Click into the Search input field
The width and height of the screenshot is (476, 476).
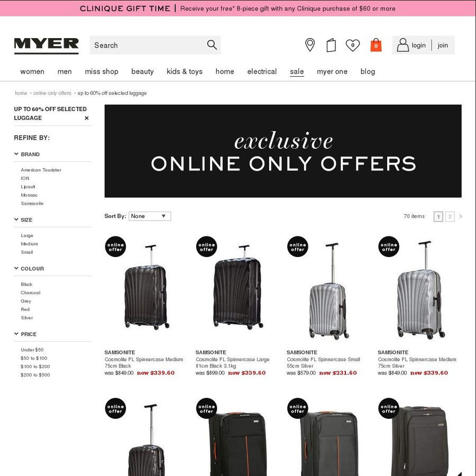(x=148, y=45)
